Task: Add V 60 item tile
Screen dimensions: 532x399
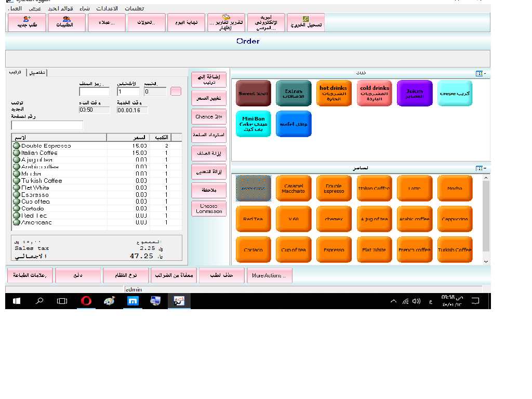Action: tap(294, 219)
